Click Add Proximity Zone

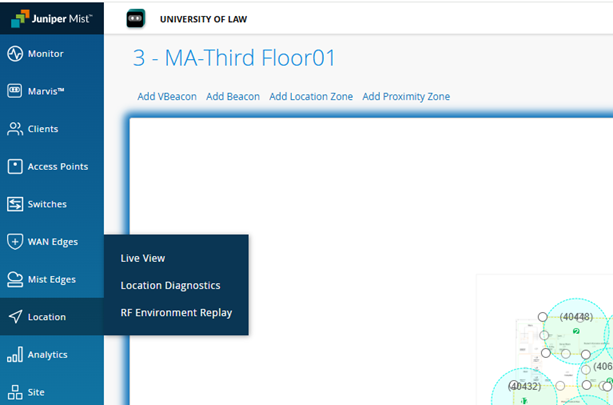tap(406, 97)
